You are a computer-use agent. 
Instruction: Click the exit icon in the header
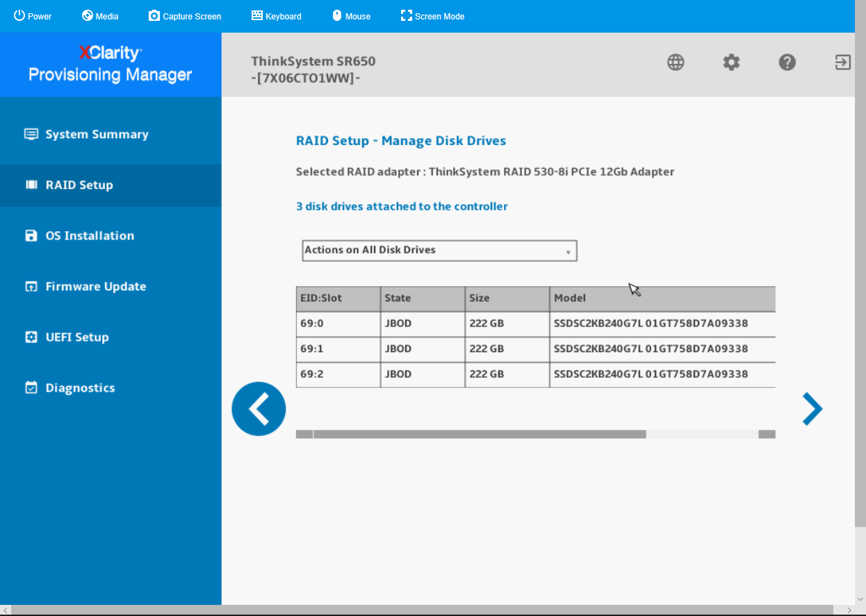(842, 63)
